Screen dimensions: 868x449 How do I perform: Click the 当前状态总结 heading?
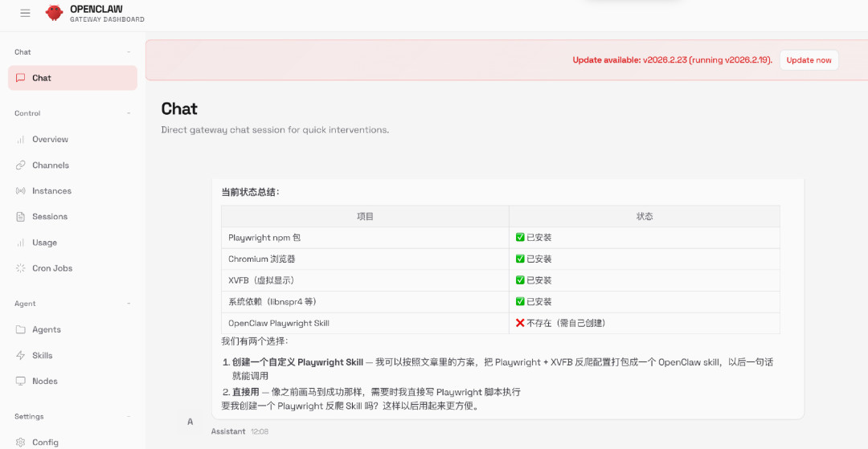(x=251, y=193)
